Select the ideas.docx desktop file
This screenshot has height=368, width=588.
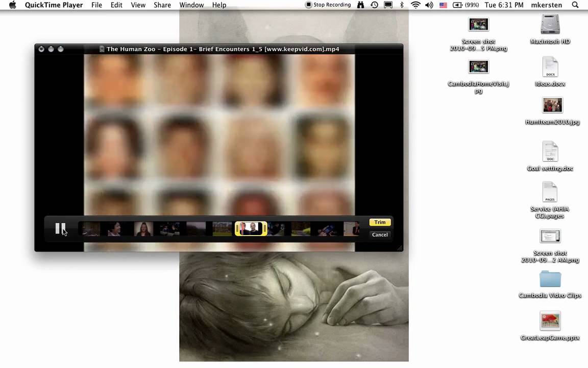click(x=550, y=67)
